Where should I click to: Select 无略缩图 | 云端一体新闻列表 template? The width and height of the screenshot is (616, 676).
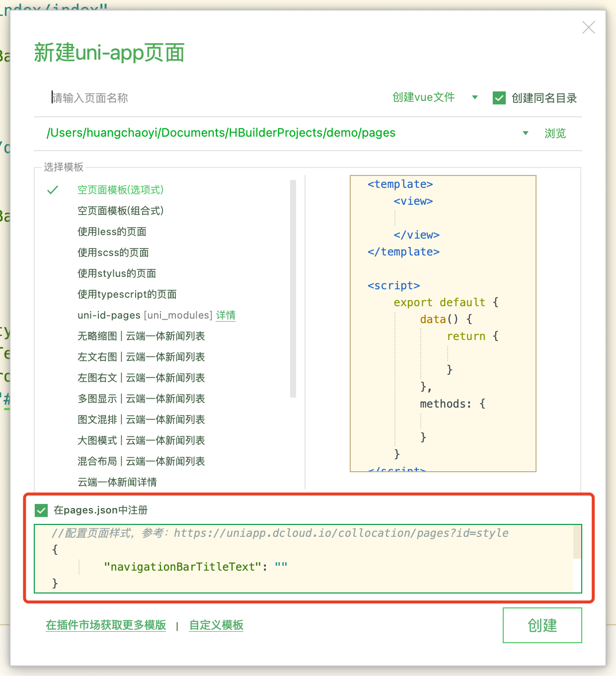coord(141,336)
